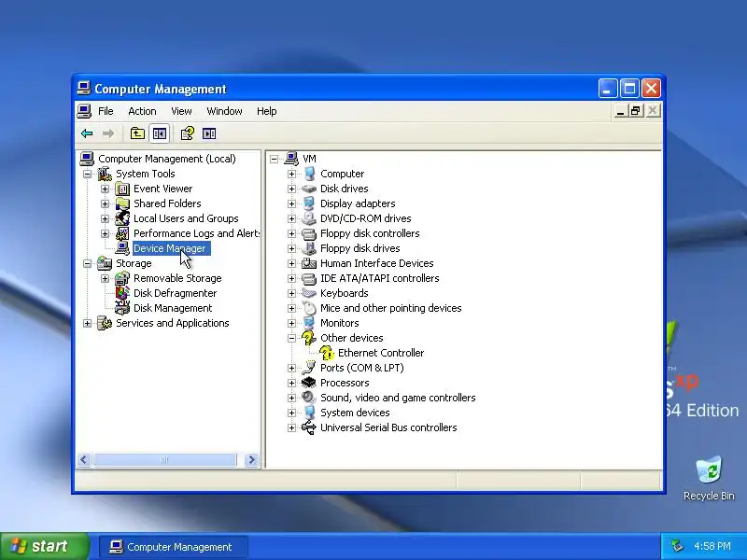Click the Shared Folders icon
The image size is (747, 560).
pyautogui.click(x=122, y=203)
